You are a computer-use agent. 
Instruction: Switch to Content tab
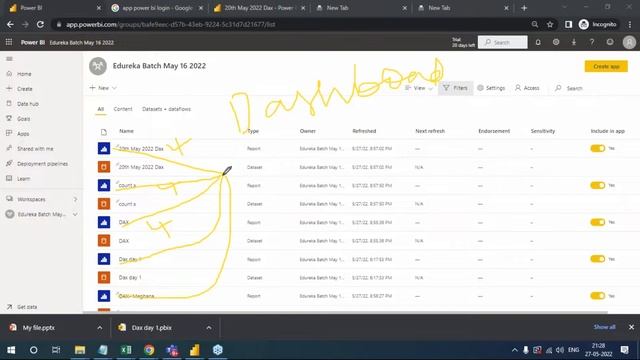(123, 109)
